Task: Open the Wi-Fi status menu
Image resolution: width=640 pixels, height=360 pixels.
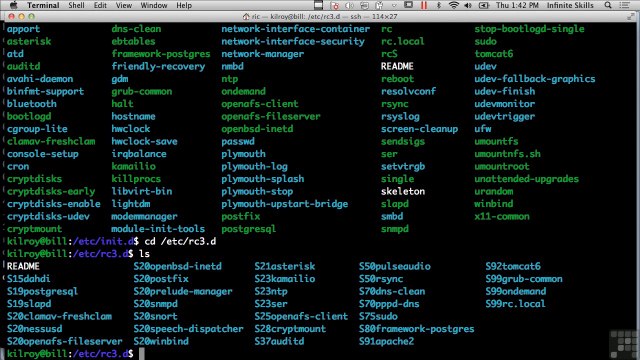Action: pyautogui.click(x=453, y=5)
